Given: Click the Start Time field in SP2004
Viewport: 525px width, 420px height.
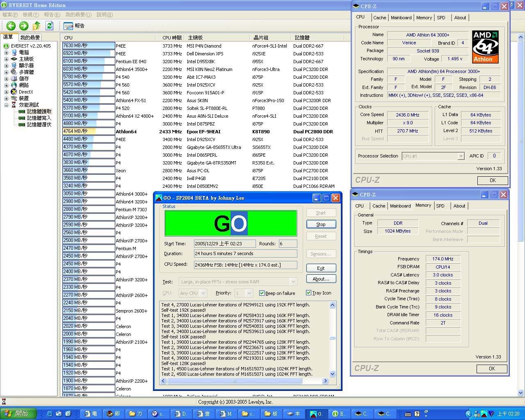Looking at the screenshot, I should (x=225, y=244).
